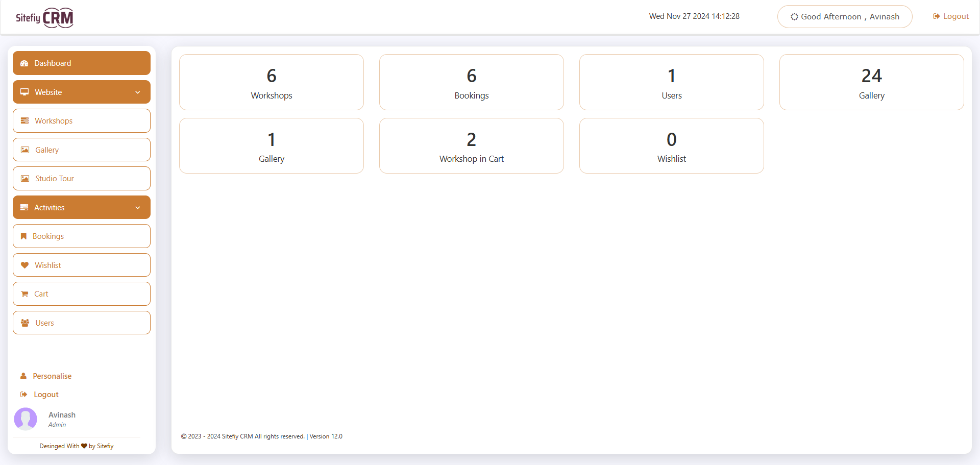Screen dimensions: 980x465
Task: Click the Activities list icon
Action: point(24,208)
